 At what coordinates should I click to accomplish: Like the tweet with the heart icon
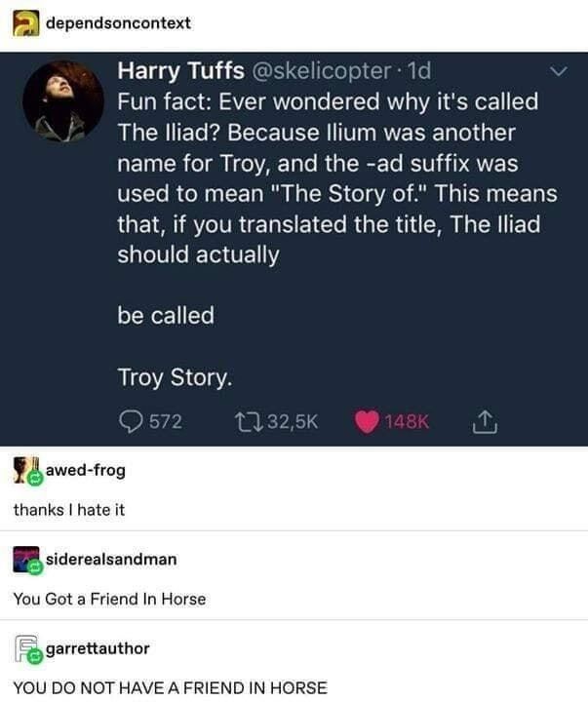[x=368, y=420]
